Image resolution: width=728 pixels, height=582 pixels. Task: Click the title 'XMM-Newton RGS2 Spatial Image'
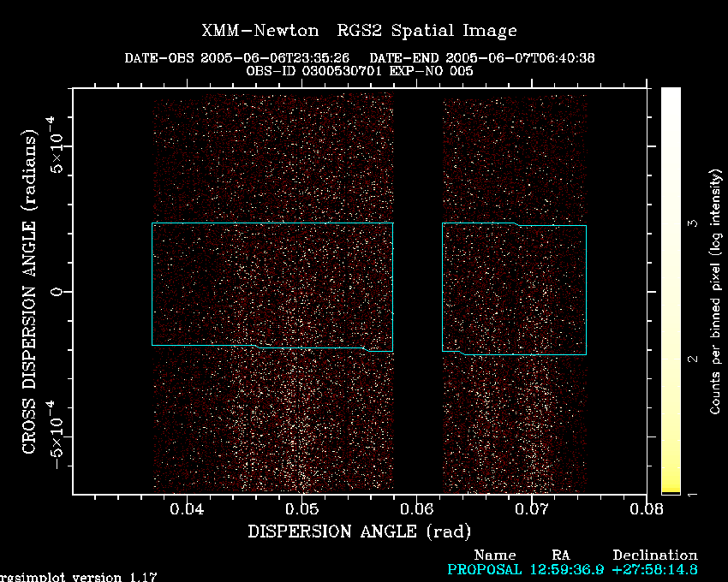click(x=359, y=31)
